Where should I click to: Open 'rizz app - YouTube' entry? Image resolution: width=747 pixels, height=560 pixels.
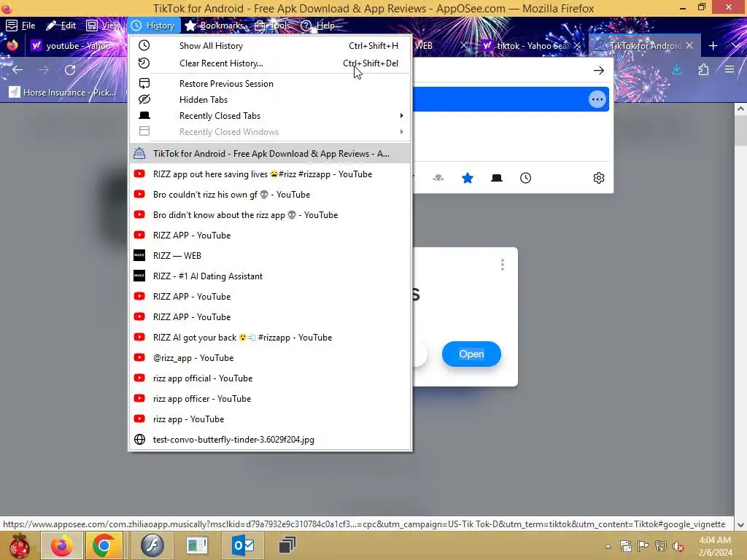(x=270, y=419)
